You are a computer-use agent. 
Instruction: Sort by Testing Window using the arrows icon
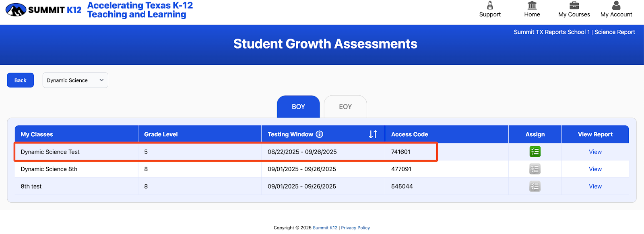(x=373, y=134)
